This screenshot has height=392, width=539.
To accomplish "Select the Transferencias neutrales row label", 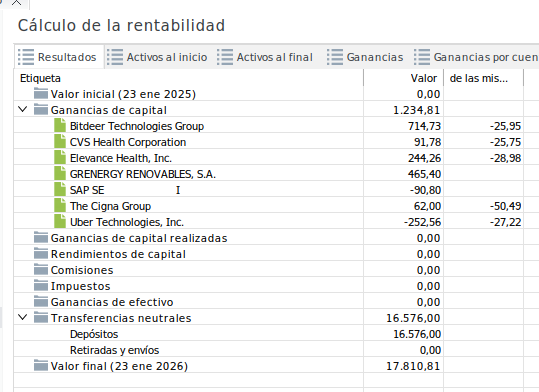I will point(121,318).
